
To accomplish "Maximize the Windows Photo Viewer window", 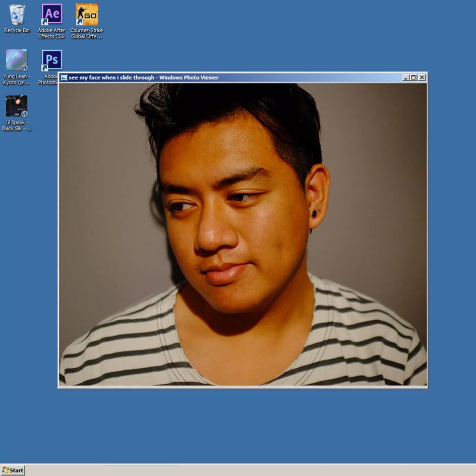I will pyautogui.click(x=414, y=77).
